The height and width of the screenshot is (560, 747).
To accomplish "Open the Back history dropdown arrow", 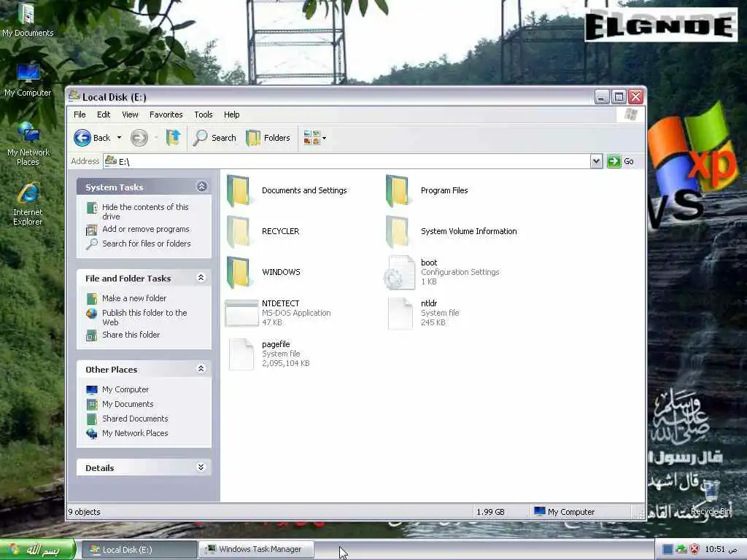I will (x=119, y=138).
